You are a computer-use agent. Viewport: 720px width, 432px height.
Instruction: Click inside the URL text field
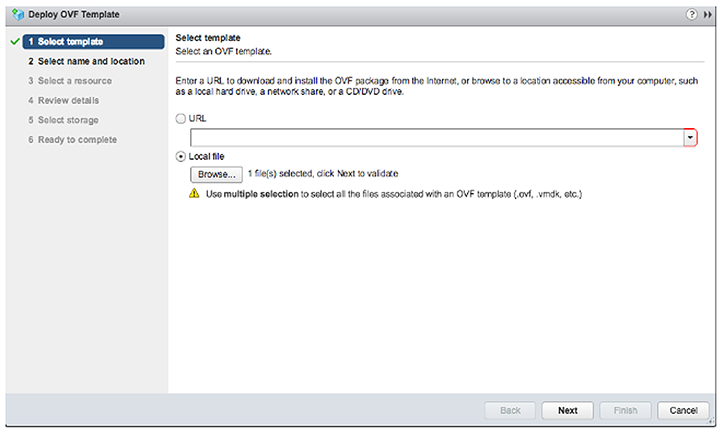pos(437,138)
